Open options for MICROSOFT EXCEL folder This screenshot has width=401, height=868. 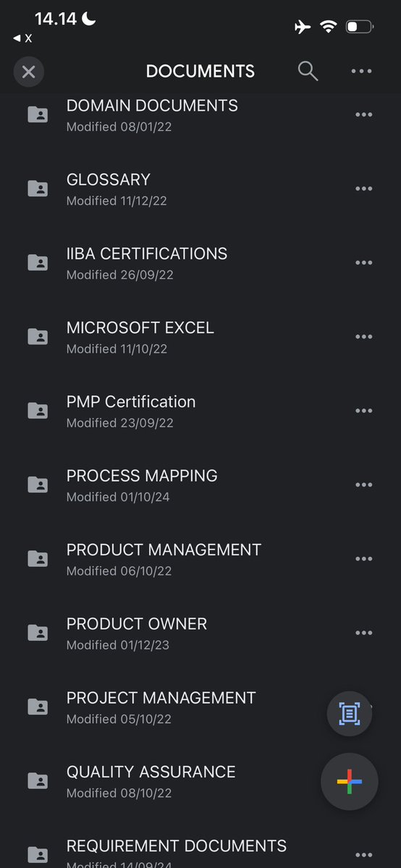click(x=364, y=337)
